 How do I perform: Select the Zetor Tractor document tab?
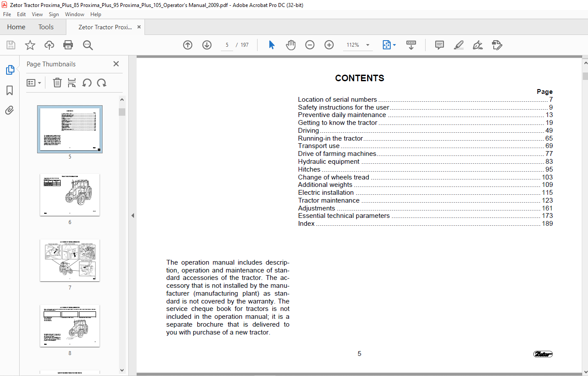coord(105,27)
